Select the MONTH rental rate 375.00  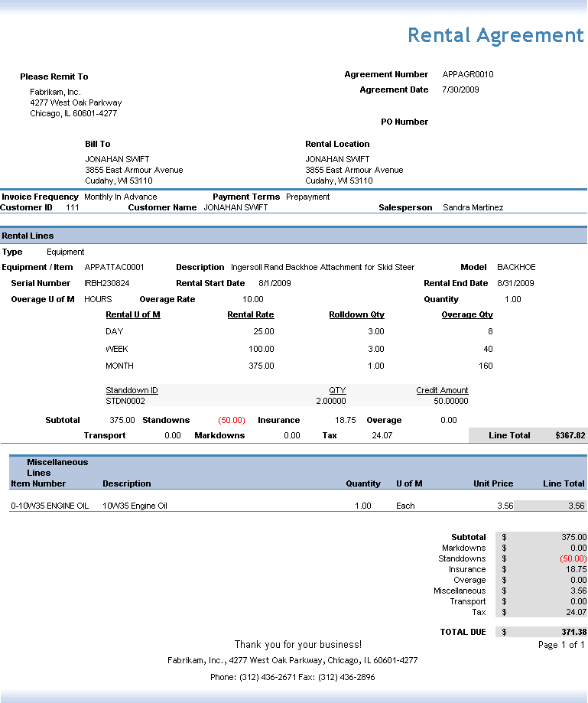pos(261,366)
